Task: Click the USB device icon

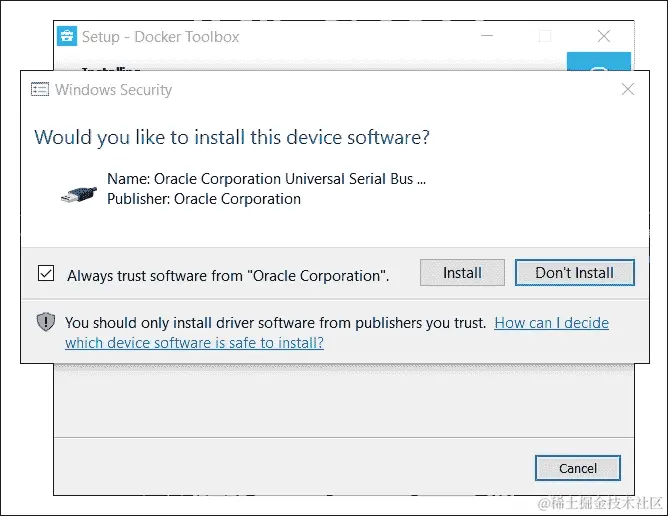Action: pos(79,194)
